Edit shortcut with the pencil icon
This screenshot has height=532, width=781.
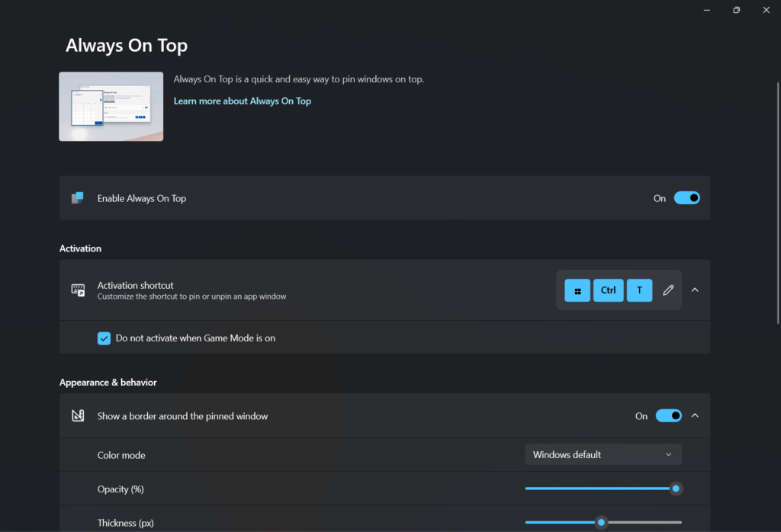(x=668, y=290)
